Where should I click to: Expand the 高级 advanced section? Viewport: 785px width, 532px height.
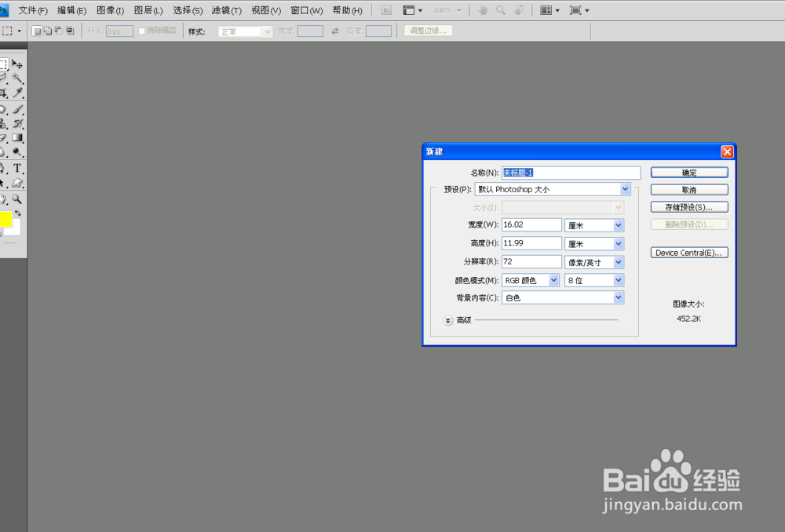[x=448, y=320]
